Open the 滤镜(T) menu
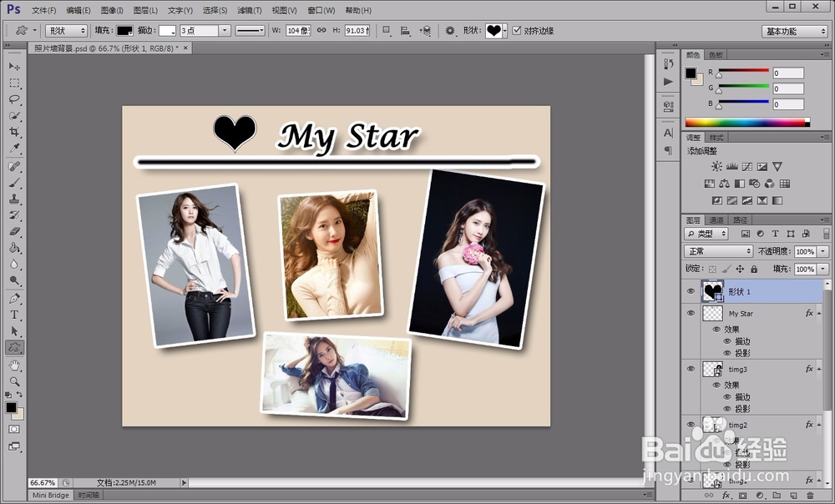This screenshot has height=504, width=835. 250,10
